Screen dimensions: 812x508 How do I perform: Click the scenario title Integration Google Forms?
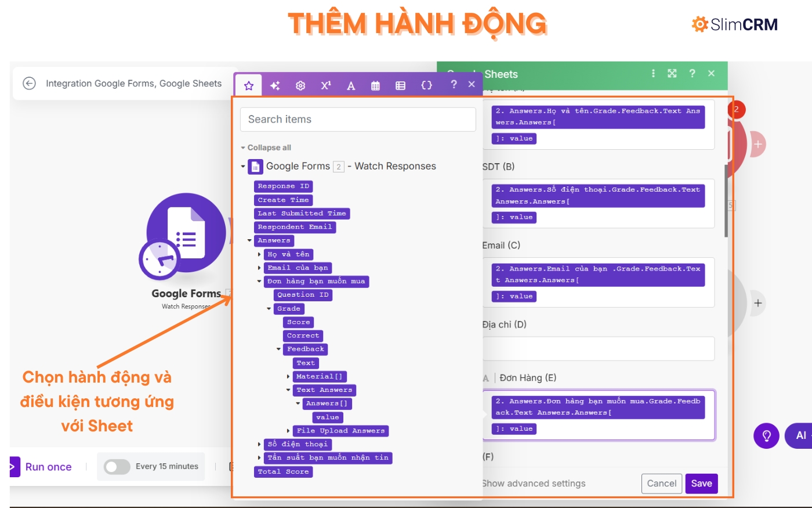coord(134,84)
